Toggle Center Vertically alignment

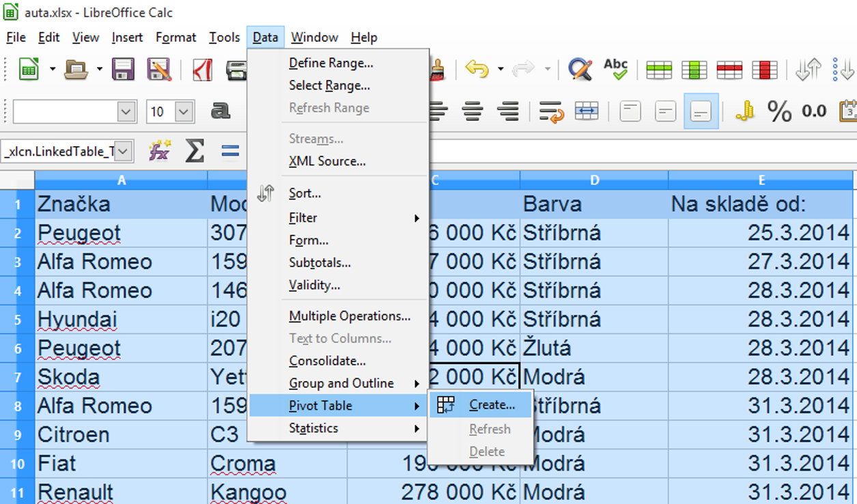(666, 111)
